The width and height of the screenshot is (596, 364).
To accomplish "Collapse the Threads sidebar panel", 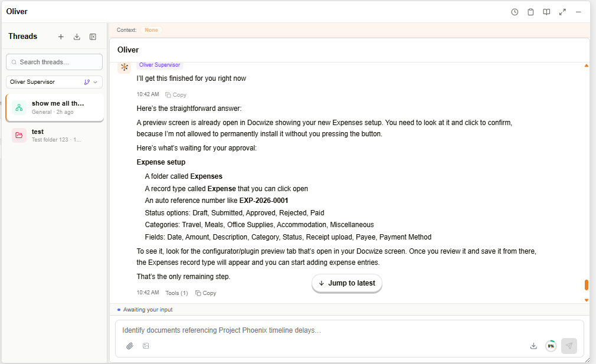I will [93, 37].
